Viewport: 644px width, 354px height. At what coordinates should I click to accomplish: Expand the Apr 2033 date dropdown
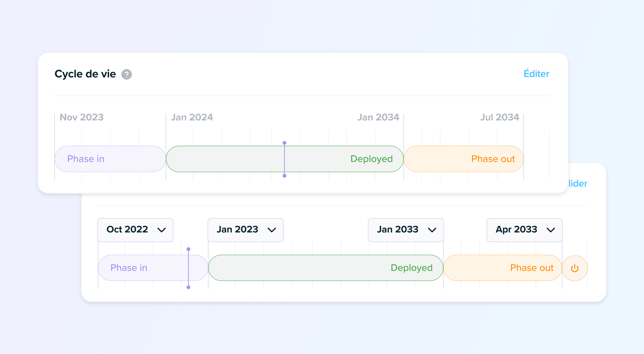pos(524,230)
